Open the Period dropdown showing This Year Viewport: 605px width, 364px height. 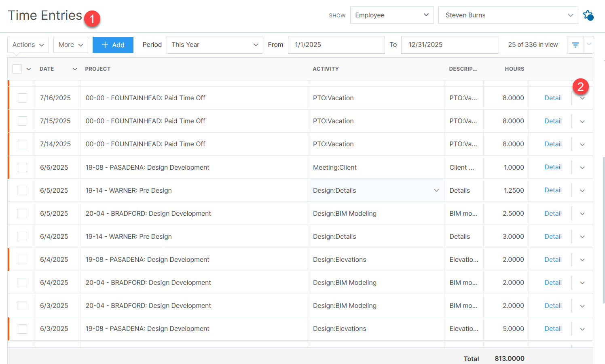[215, 45]
